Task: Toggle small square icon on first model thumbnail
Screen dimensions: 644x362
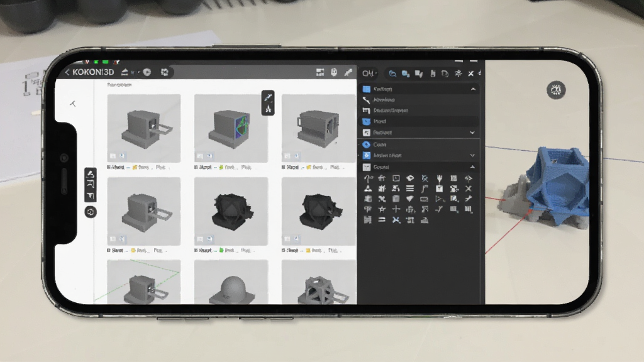Action: (113, 156)
